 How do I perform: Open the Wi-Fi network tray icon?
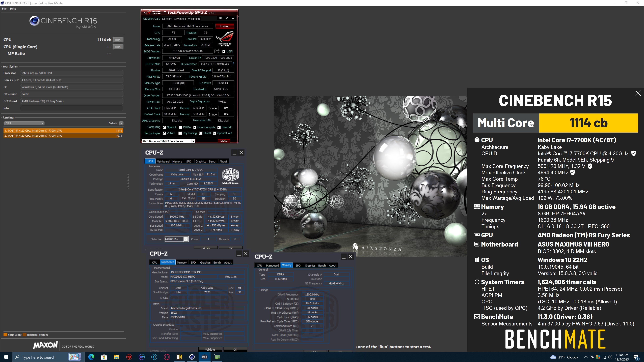pyautogui.click(x=604, y=357)
